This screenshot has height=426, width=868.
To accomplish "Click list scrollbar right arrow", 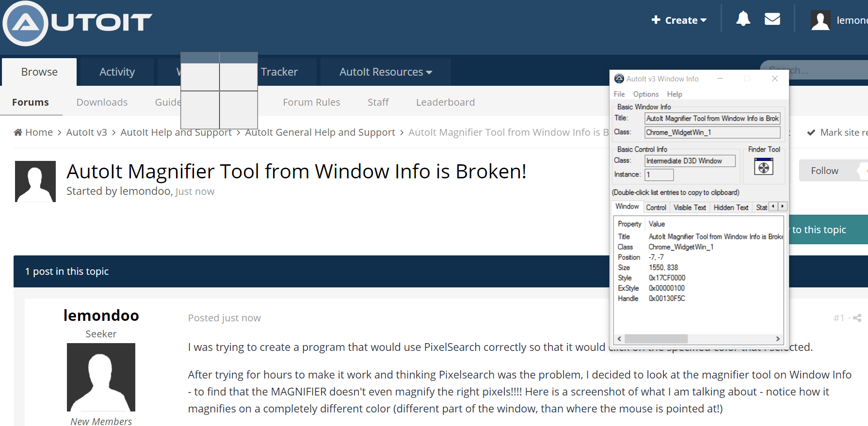I will (x=778, y=339).
